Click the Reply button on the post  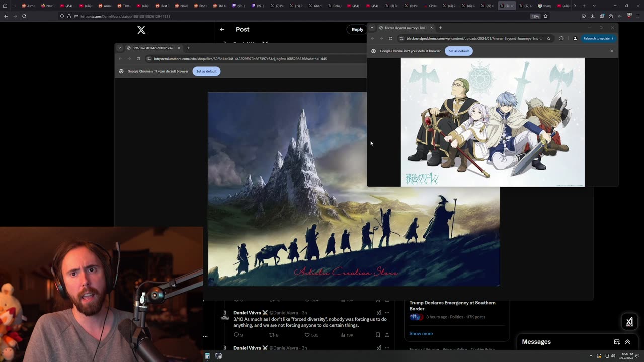tap(357, 30)
